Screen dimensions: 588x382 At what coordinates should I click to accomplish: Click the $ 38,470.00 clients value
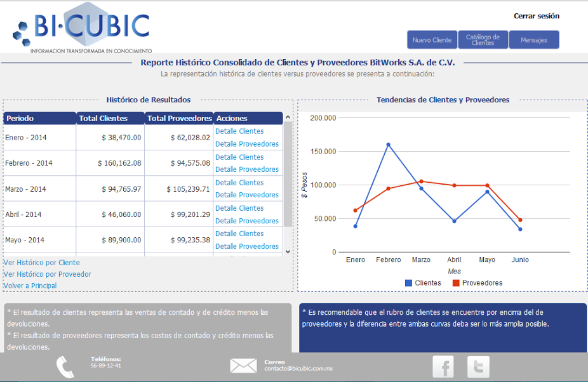click(x=121, y=138)
